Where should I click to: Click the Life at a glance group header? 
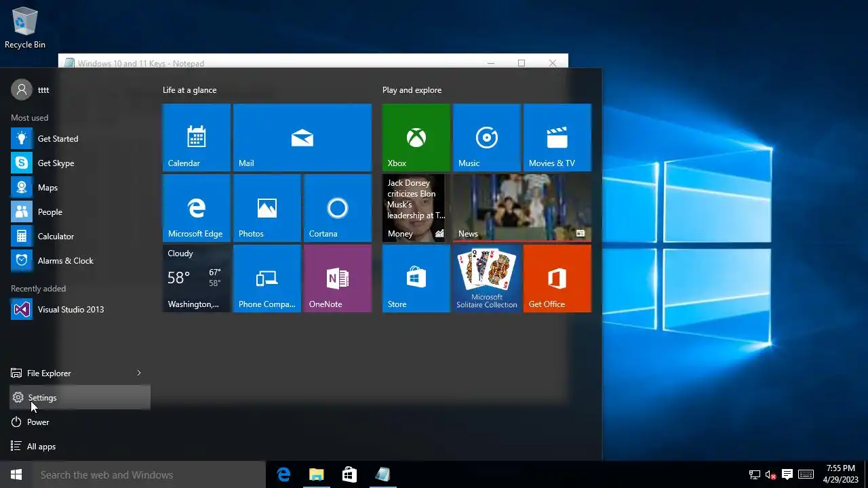pyautogui.click(x=190, y=90)
